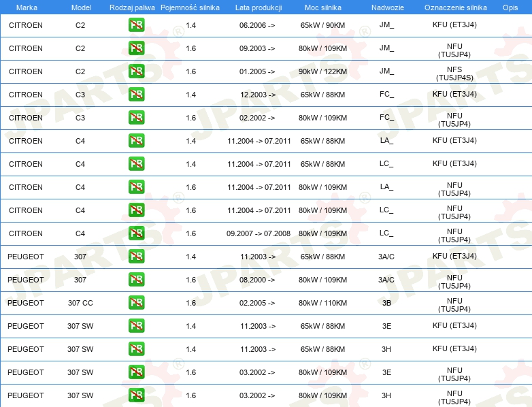Screen dimensions: 532x407
Task: Click the Model column header
Action: pos(81,7)
